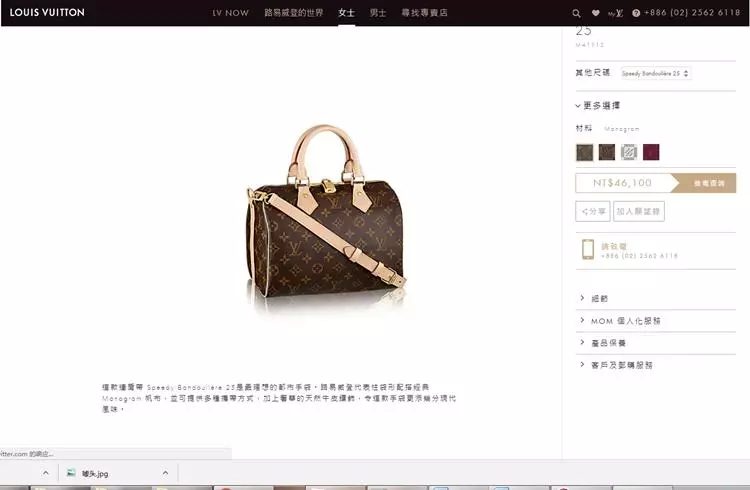The width and height of the screenshot is (750, 490).
Task: Select the grey striped material swatch
Action: (x=629, y=152)
